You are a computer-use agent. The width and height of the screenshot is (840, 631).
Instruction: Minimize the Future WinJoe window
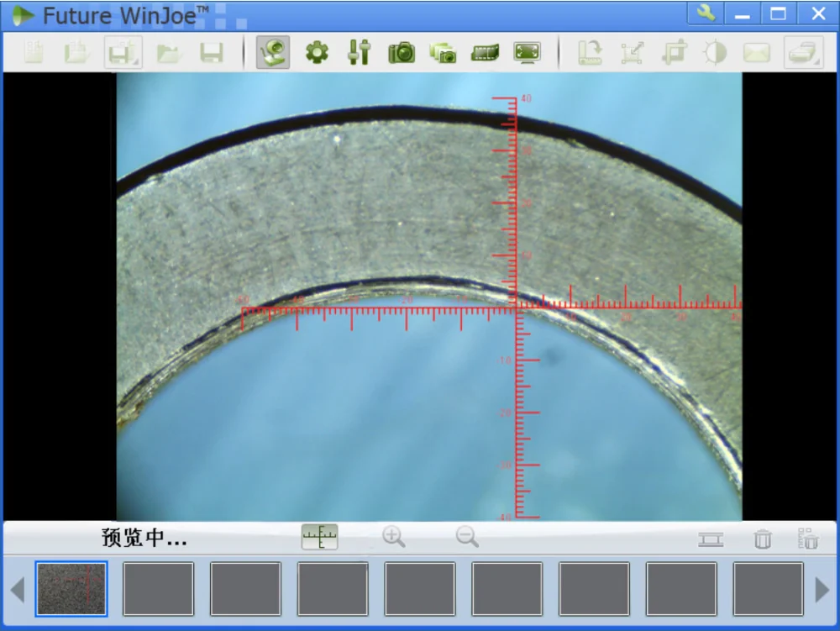point(743,13)
